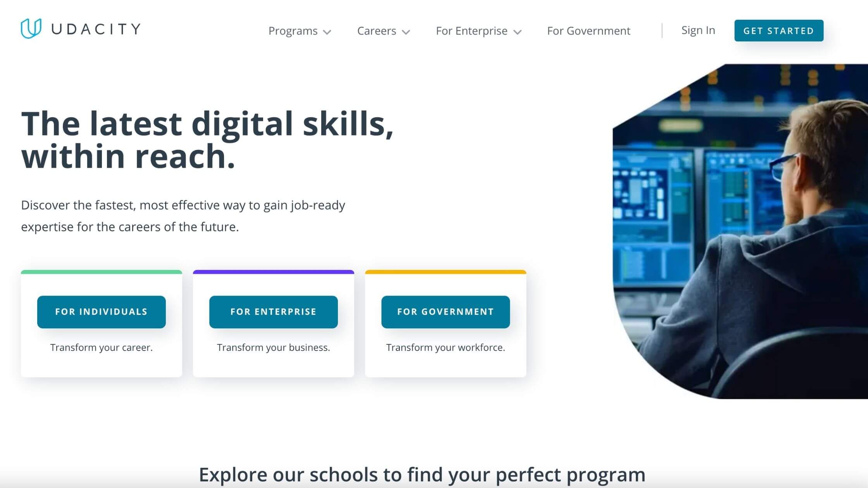The height and width of the screenshot is (488, 868).
Task: Expand the For Enterprise dropdown
Action: 477,30
